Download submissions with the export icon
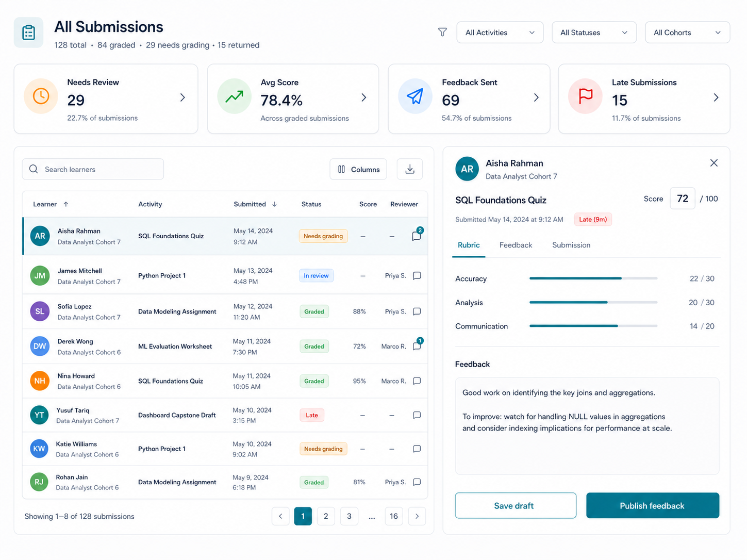 tap(410, 169)
